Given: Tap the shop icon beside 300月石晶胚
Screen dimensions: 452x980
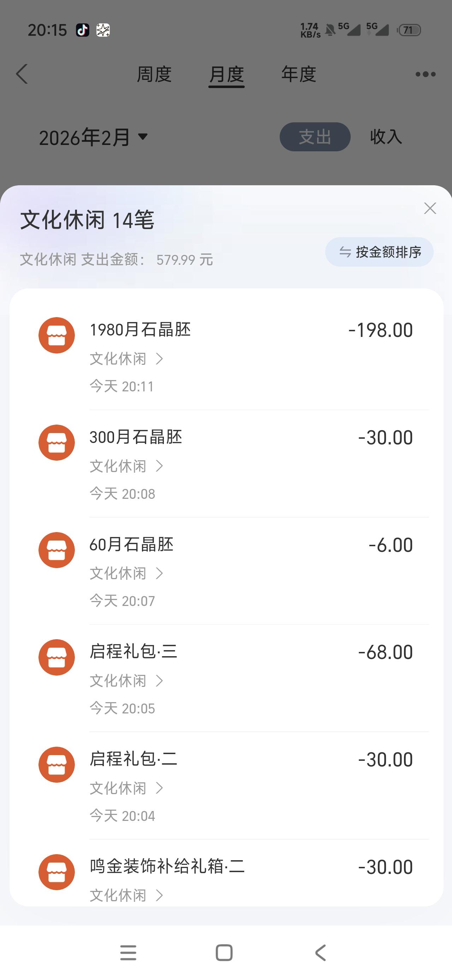Looking at the screenshot, I should pyautogui.click(x=56, y=442).
